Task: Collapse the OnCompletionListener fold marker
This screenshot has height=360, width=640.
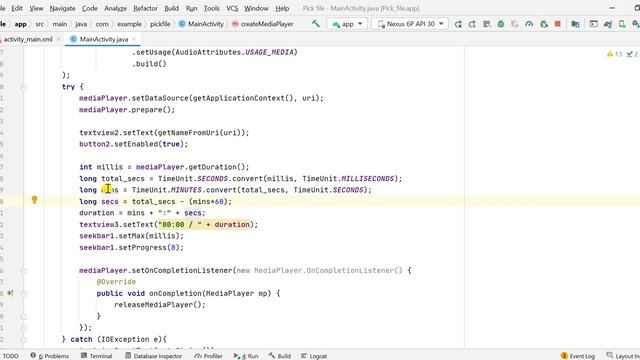Action: click(24, 271)
